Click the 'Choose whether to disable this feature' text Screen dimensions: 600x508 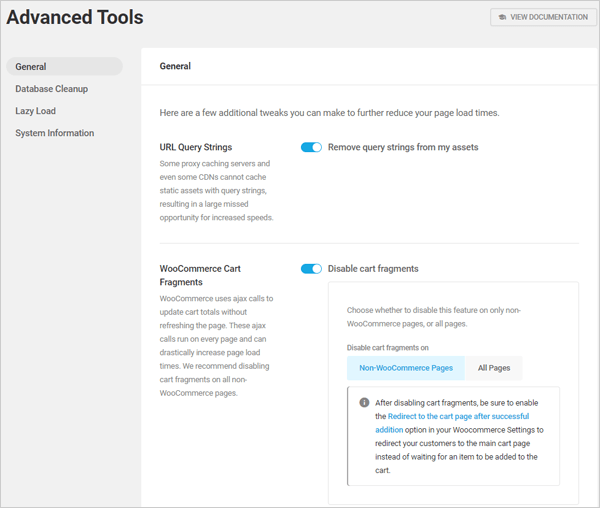pos(434,317)
